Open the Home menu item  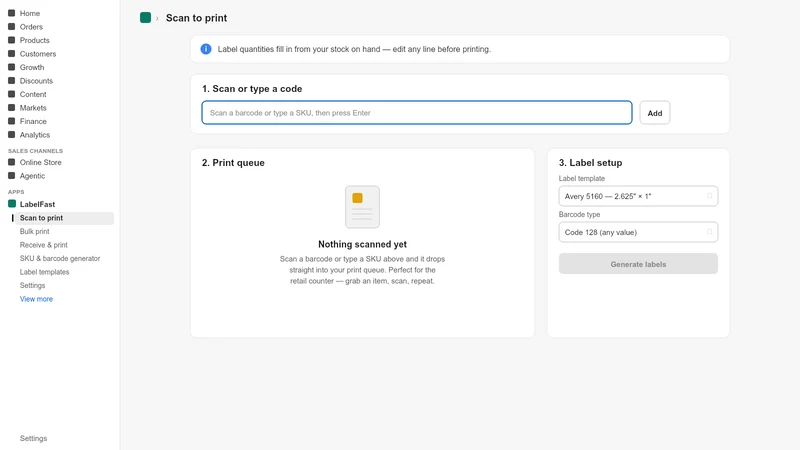(x=30, y=13)
